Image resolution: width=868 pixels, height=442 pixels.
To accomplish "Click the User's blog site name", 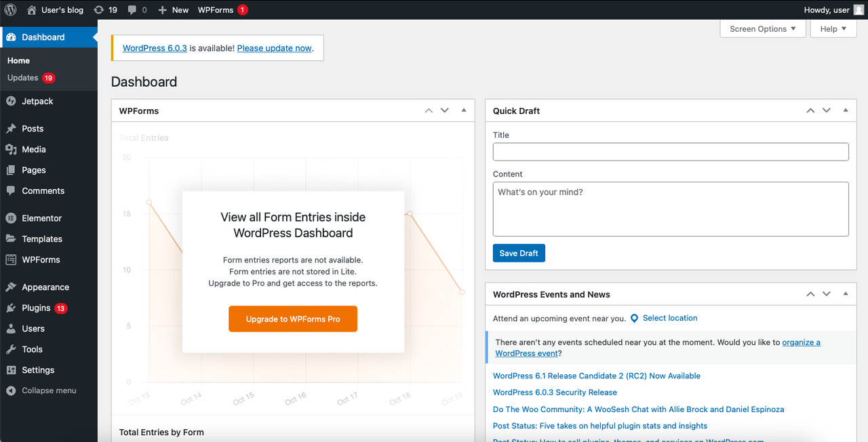I will point(62,10).
